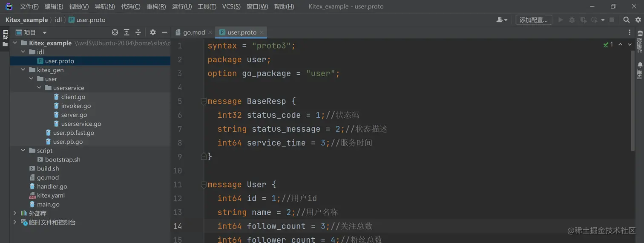Screen dimensions: 644x243
Task: Click the 添加配置... button
Action: click(x=534, y=20)
